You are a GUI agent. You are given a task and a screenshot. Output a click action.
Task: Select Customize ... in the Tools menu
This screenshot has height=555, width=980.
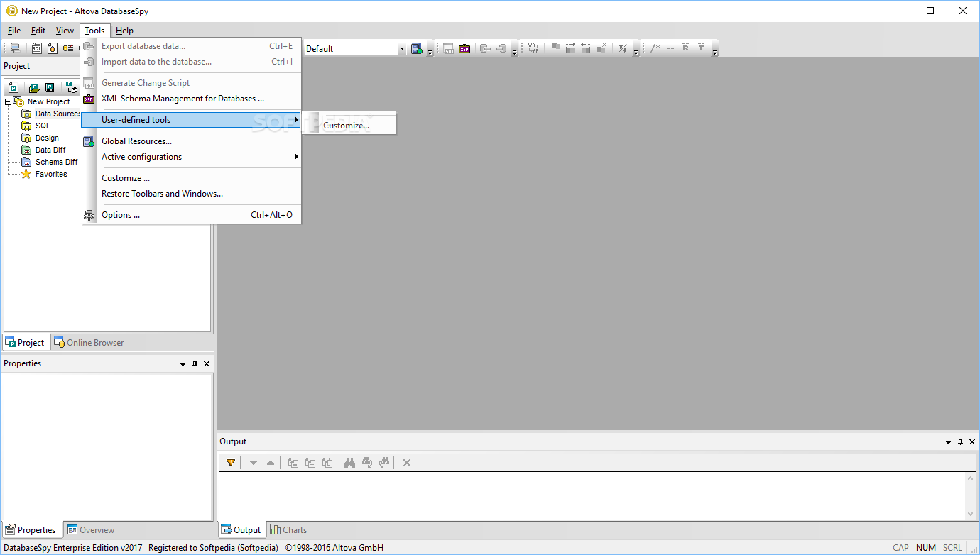(192, 178)
